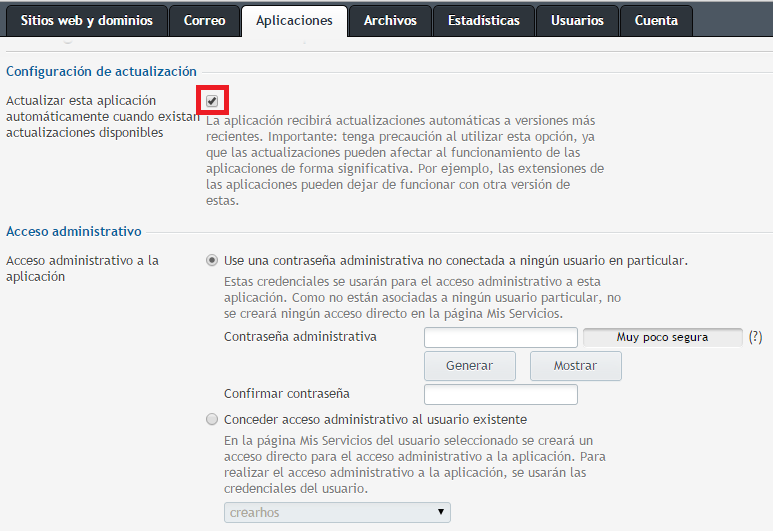Screen dimensions: 773x531
Task: Go to the Archivos tab
Action: [390, 20]
